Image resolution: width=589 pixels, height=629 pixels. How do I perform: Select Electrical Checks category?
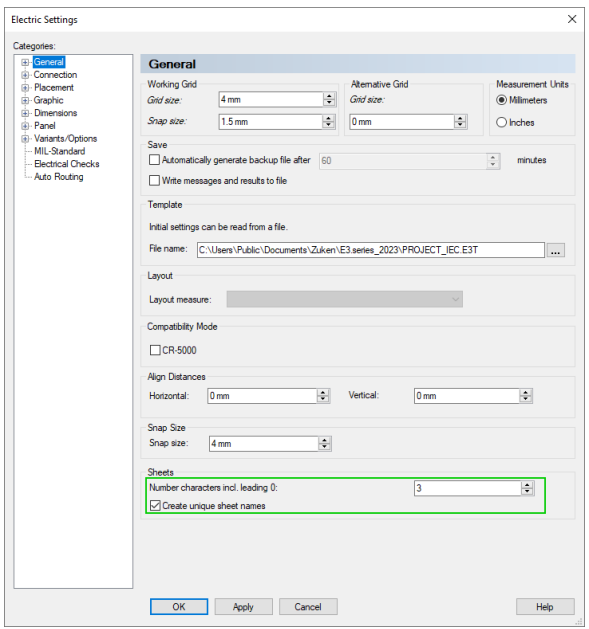67,164
